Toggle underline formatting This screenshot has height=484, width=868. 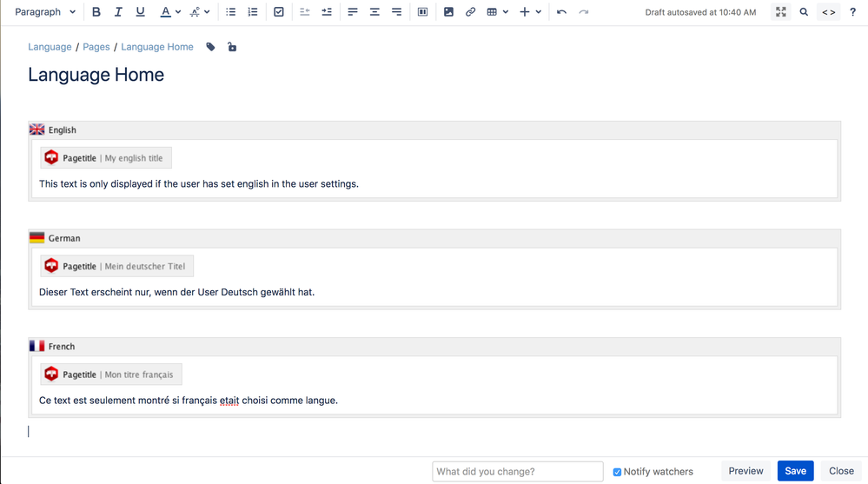[140, 11]
